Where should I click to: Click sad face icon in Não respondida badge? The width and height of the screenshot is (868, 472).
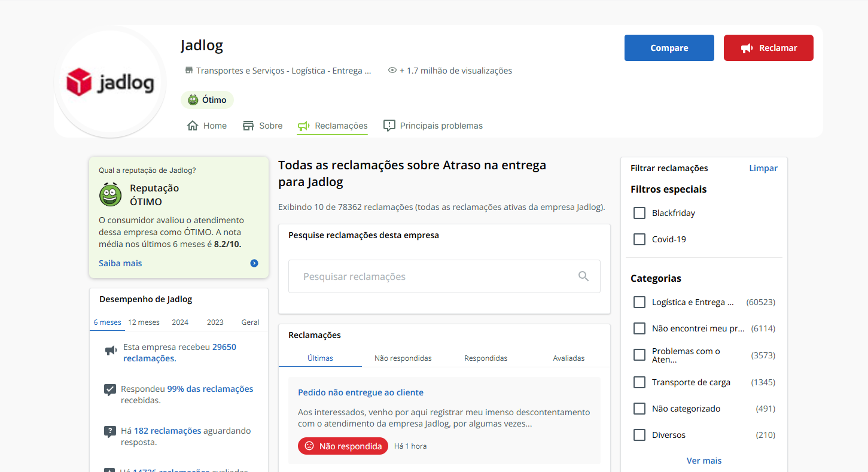309,446
